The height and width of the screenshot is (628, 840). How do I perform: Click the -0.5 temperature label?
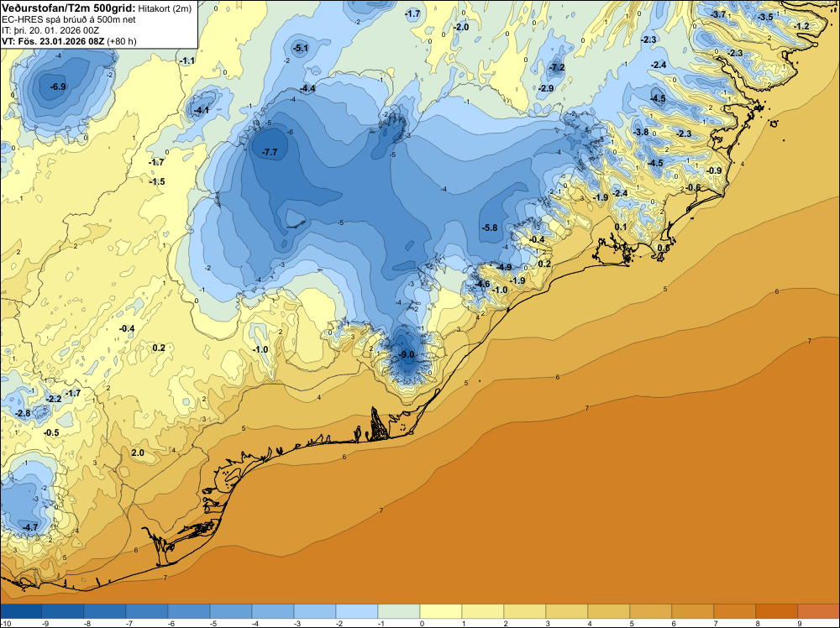pyautogui.click(x=51, y=432)
